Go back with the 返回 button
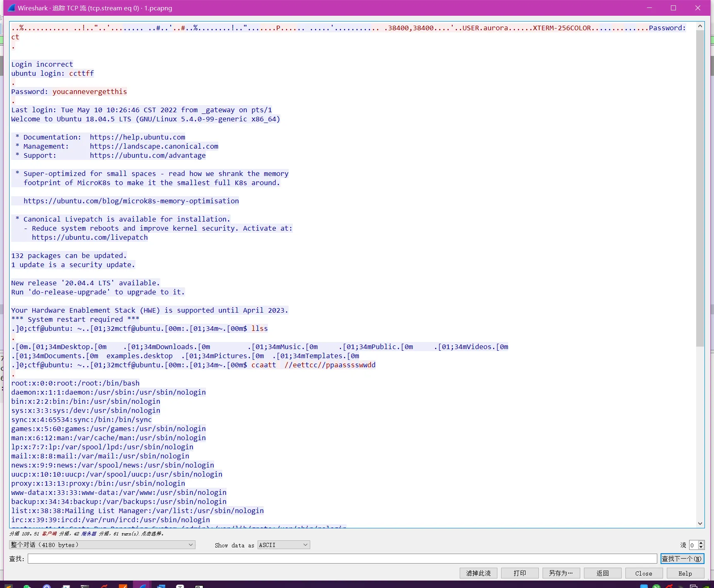 pyautogui.click(x=603, y=573)
